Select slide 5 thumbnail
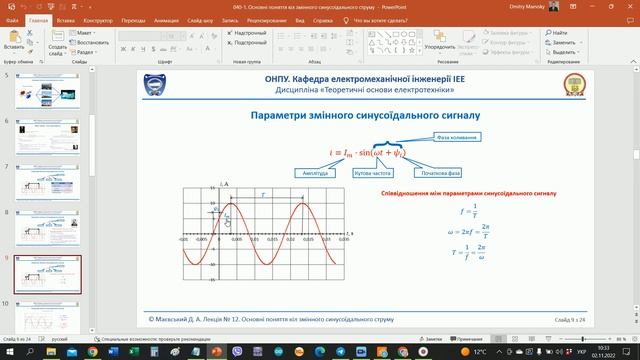The height and width of the screenshot is (360, 640). click(x=47, y=91)
